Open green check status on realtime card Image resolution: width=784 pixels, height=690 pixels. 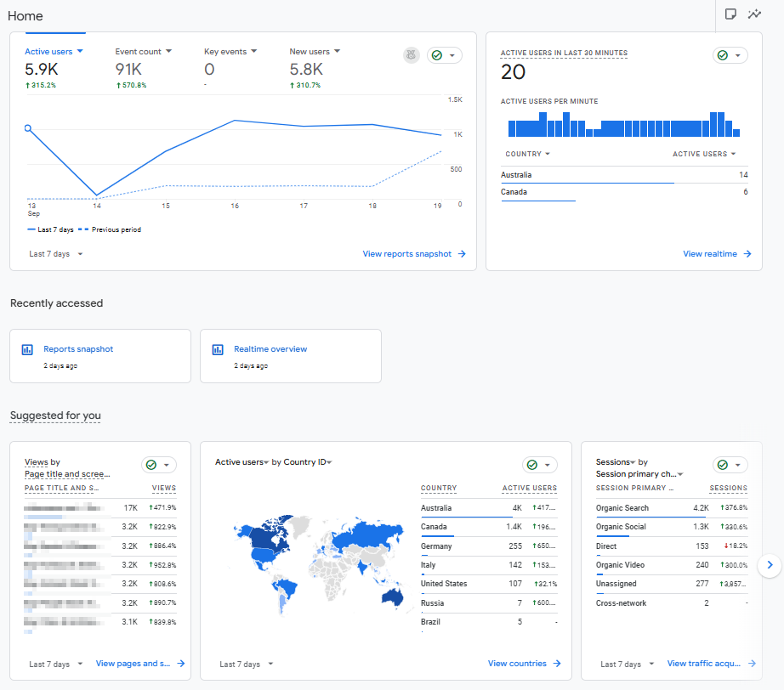pyautogui.click(x=729, y=55)
